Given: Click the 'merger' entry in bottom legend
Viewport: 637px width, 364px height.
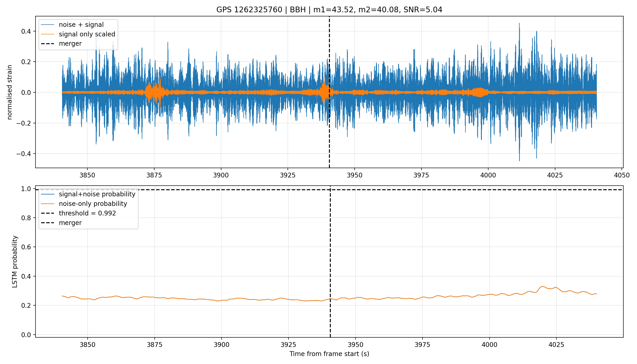Looking at the screenshot, I should (x=70, y=223).
